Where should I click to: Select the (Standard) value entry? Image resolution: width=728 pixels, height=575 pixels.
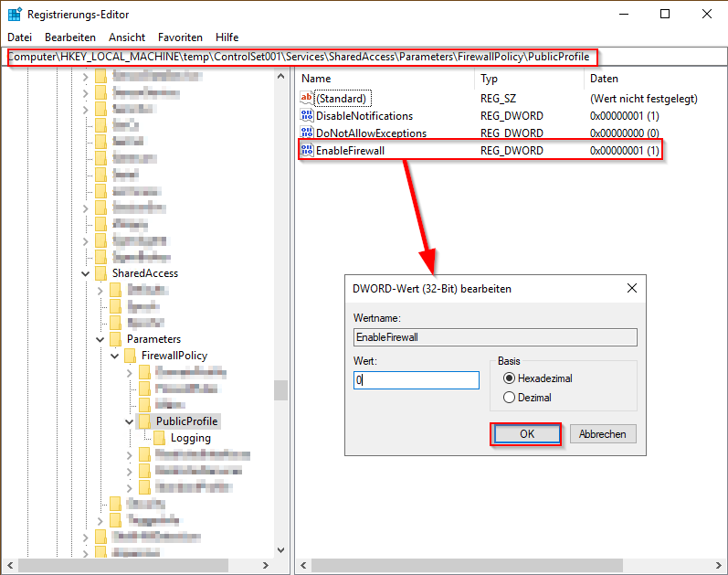point(343,99)
